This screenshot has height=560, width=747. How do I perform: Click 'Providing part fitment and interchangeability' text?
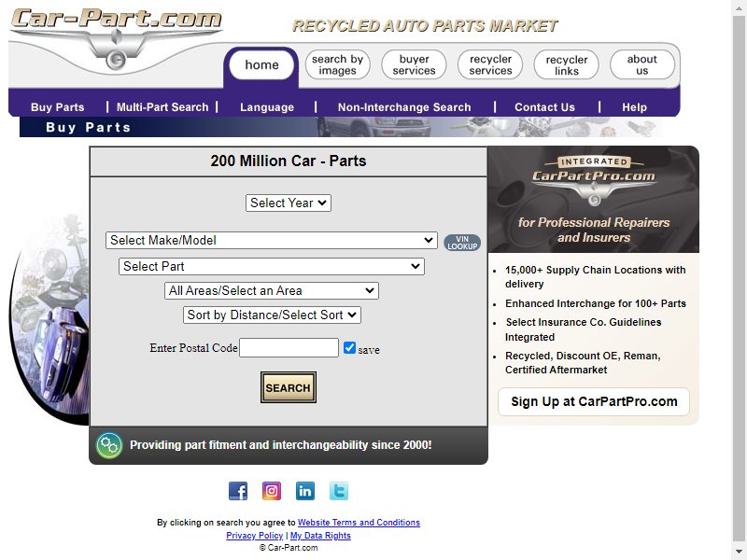281,445
